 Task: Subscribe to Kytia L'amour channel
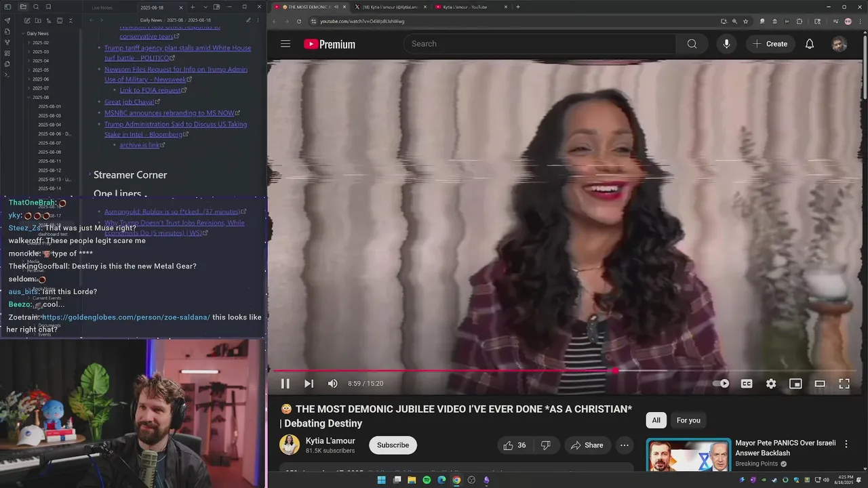point(393,445)
